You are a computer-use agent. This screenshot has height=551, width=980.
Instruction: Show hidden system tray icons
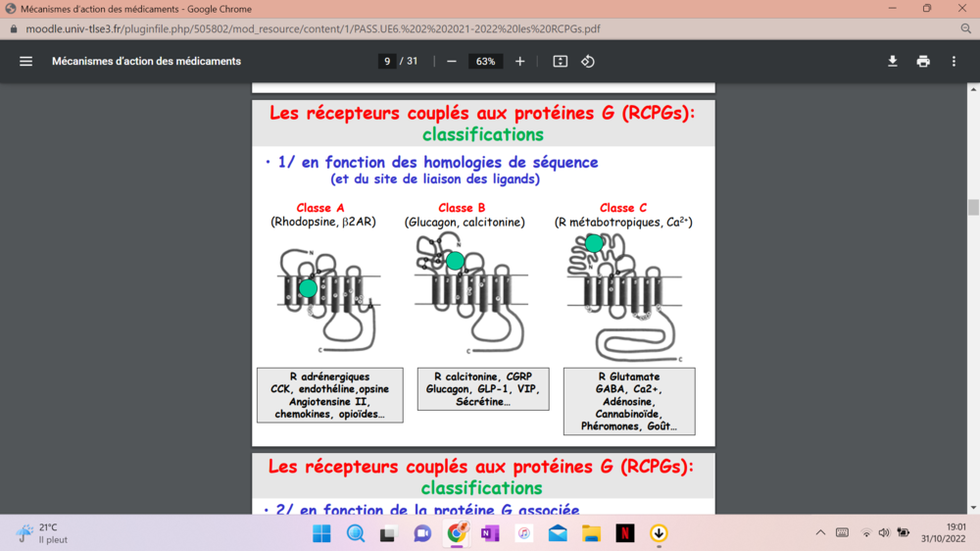(x=820, y=533)
